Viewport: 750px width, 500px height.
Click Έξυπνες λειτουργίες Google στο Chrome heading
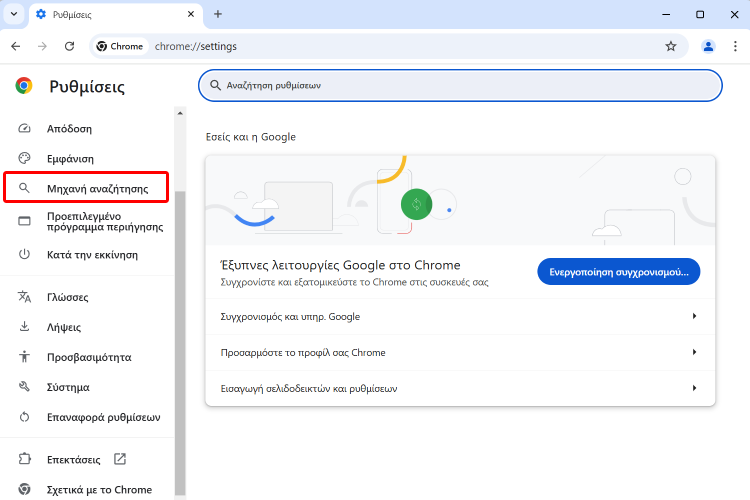(x=340, y=265)
